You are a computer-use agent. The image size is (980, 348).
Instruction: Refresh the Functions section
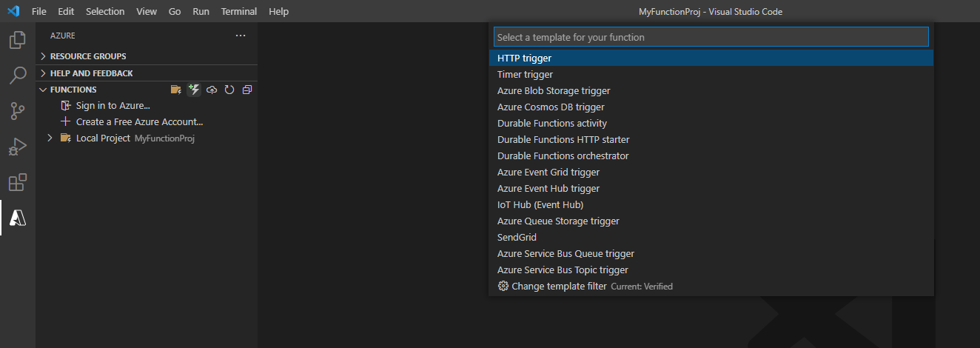tap(229, 90)
